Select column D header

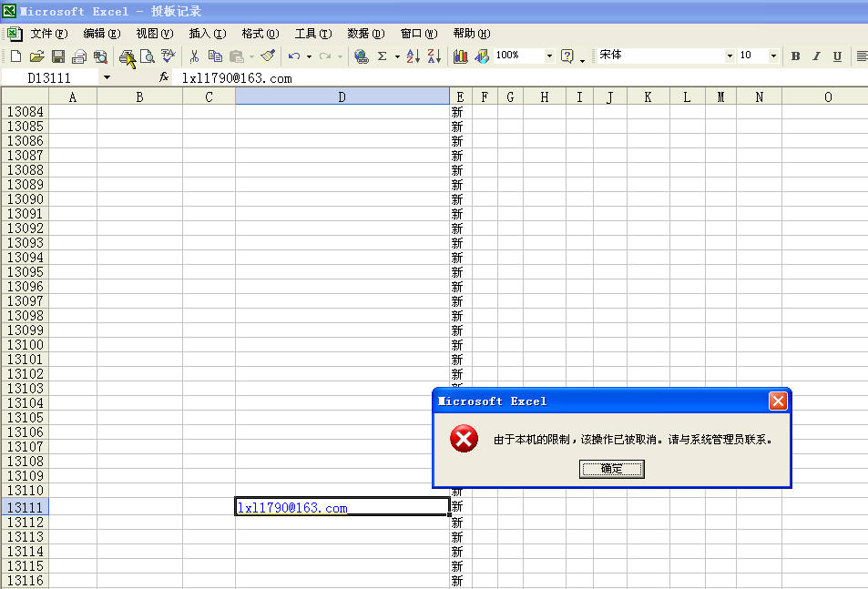click(x=342, y=96)
